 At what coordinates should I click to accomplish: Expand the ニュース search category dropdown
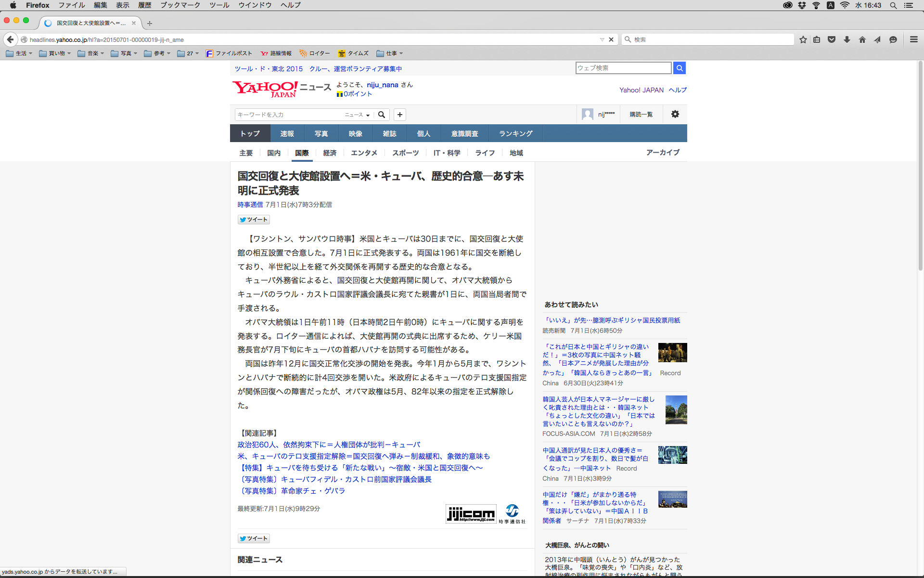click(x=357, y=115)
